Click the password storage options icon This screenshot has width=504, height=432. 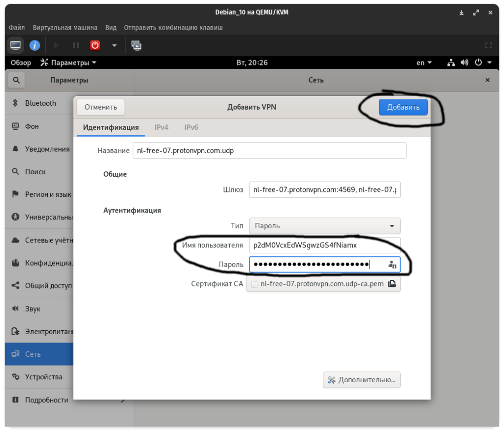[392, 265]
